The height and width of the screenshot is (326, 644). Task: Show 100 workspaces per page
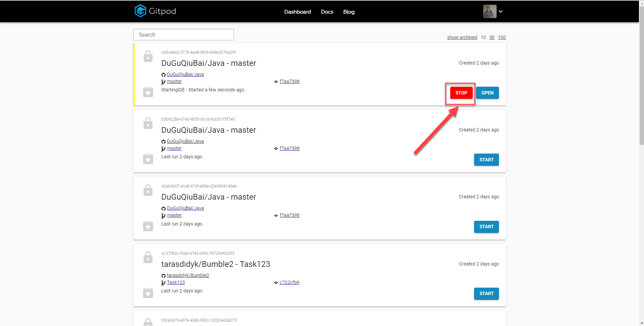502,37
